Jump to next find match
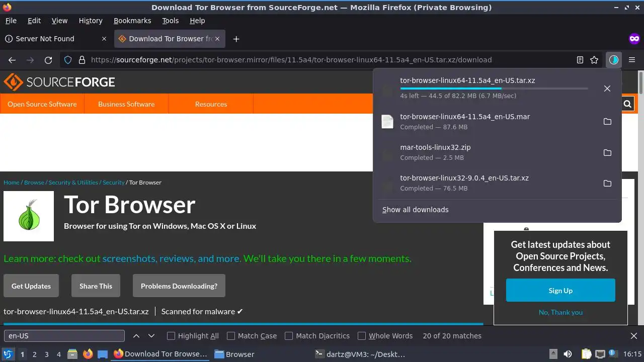 [x=151, y=336]
